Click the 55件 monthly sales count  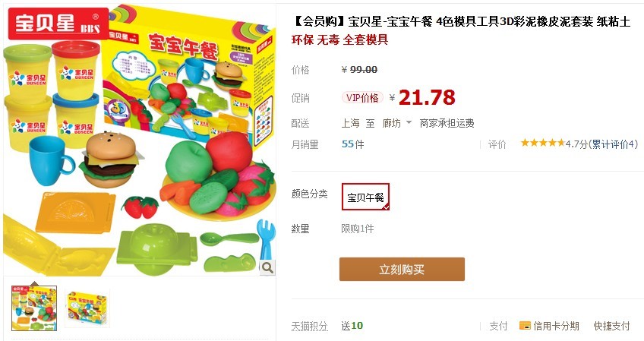pyautogui.click(x=353, y=144)
